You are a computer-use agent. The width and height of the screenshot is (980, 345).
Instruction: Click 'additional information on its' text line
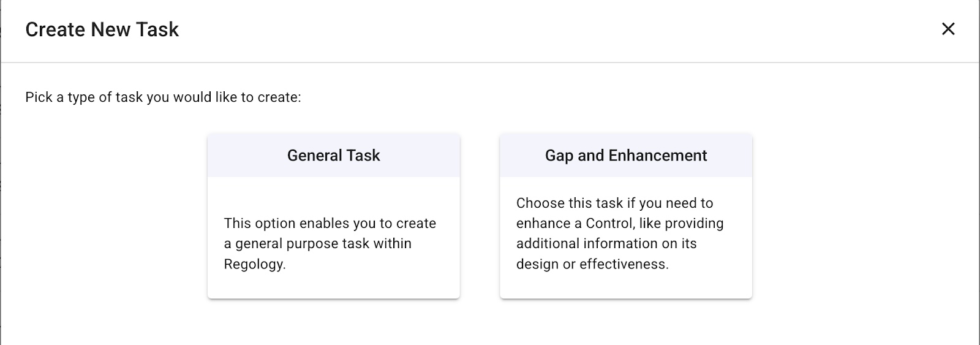point(606,244)
